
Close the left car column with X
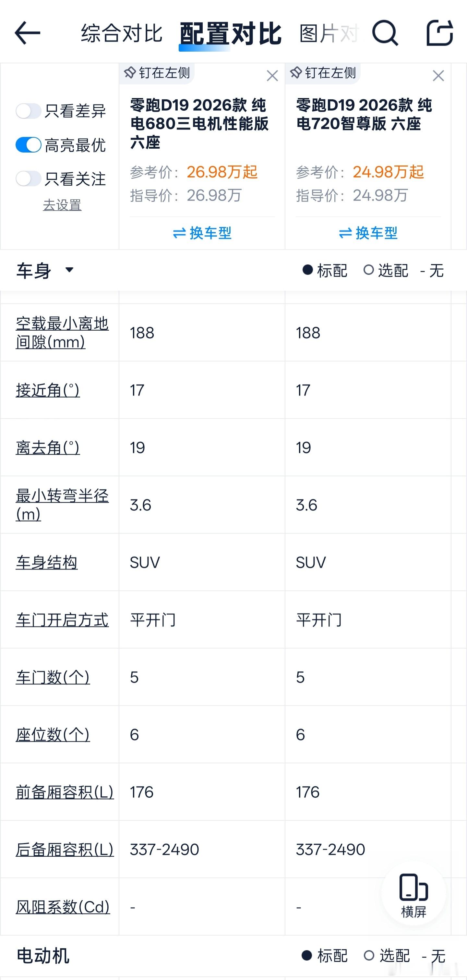pos(272,76)
